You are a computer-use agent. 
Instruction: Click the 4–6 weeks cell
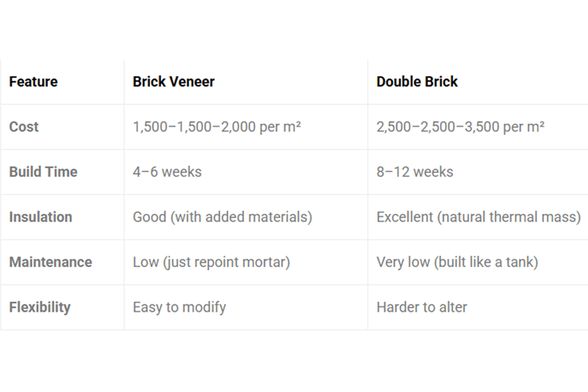tap(167, 172)
